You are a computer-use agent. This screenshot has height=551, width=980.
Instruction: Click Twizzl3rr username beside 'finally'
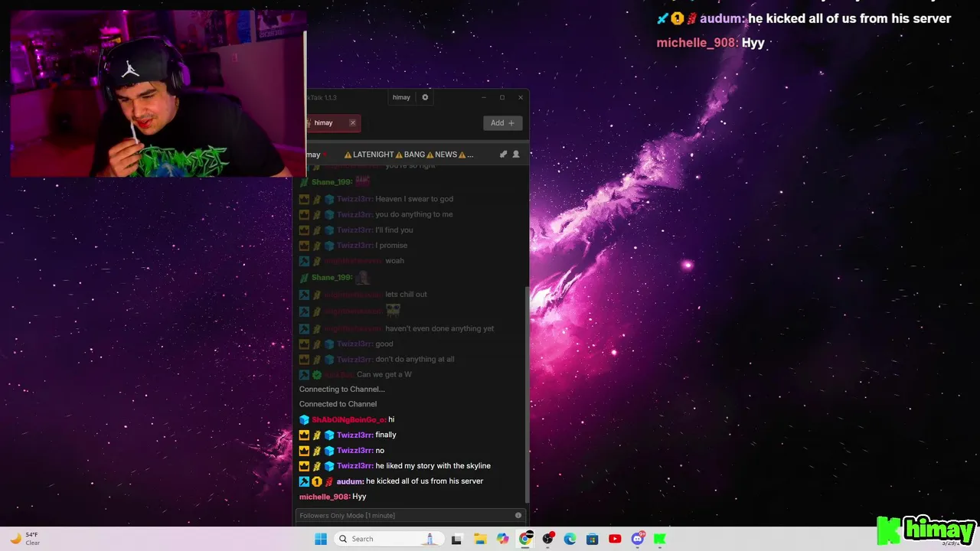354,435
